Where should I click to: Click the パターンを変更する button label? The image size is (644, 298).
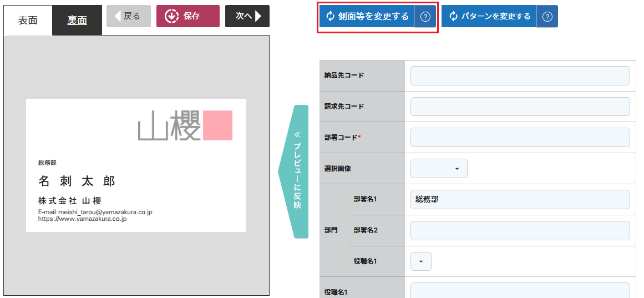tap(496, 17)
